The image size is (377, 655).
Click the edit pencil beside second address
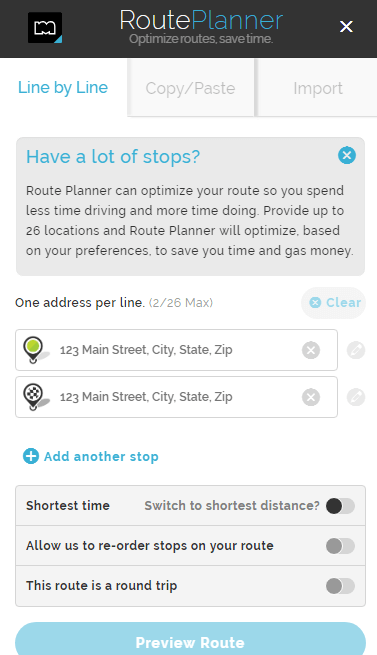click(x=356, y=397)
